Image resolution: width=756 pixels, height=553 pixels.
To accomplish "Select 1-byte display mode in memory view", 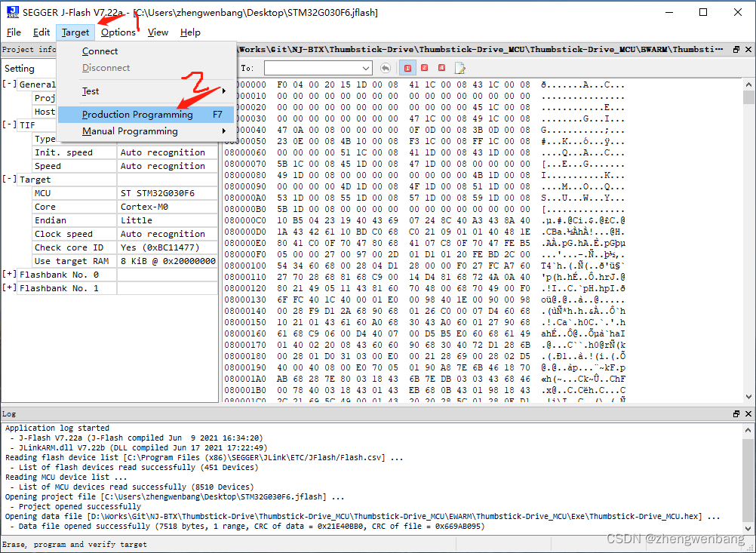I will click(x=407, y=68).
